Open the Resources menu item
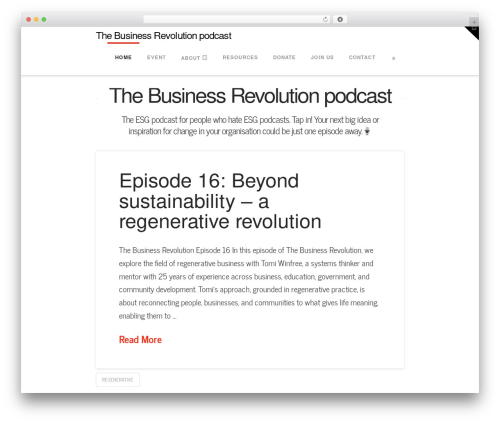Screen dimensions: 500x423 click(x=240, y=57)
